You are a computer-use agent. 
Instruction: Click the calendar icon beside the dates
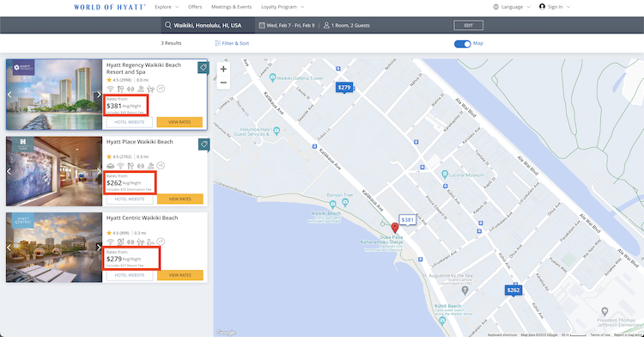(262, 25)
